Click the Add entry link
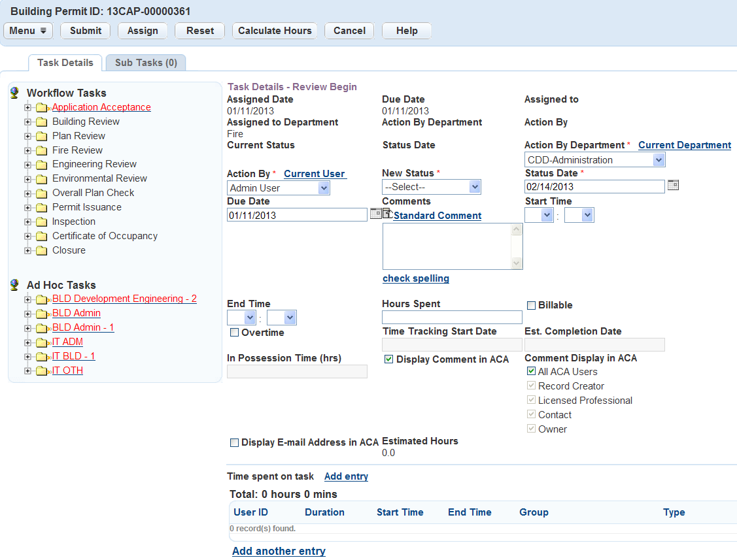Viewport: 737px width, 560px height. (x=346, y=477)
